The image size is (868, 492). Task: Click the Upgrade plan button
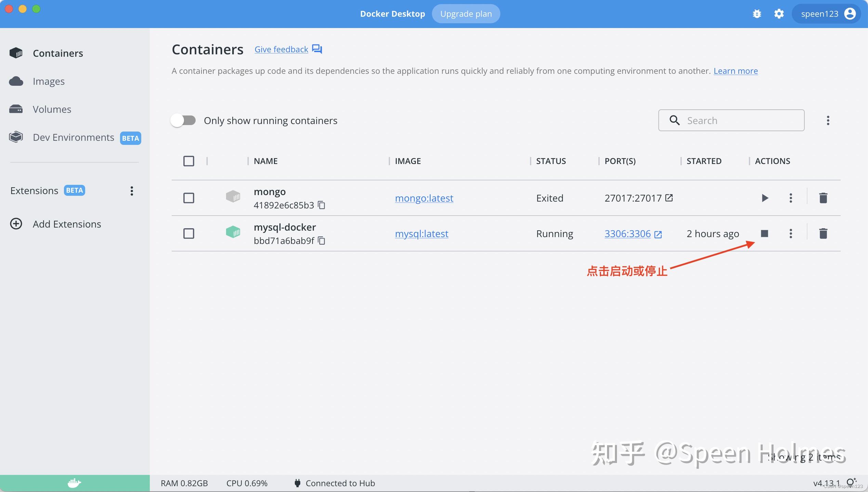pos(466,14)
